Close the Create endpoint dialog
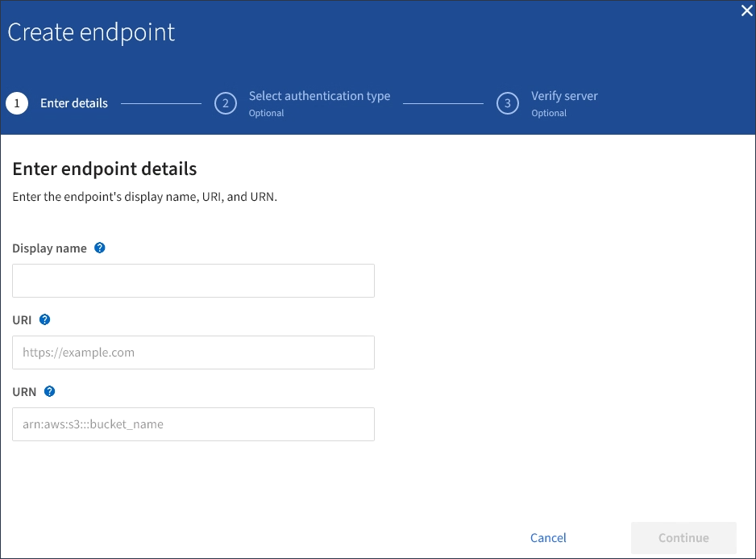 [x=746, y=10]
